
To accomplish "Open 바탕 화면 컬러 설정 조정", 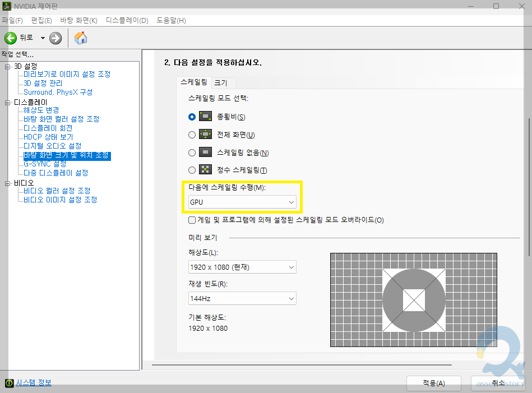I will click(x=62, y=119).
